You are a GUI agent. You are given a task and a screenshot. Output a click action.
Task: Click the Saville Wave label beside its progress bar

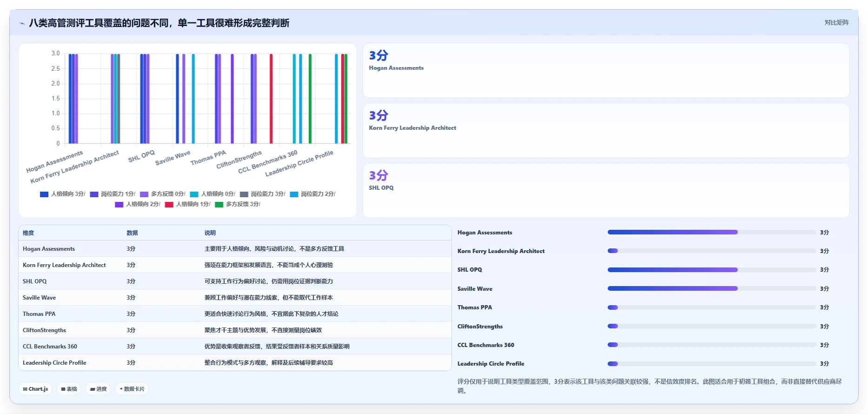point(475,289)
